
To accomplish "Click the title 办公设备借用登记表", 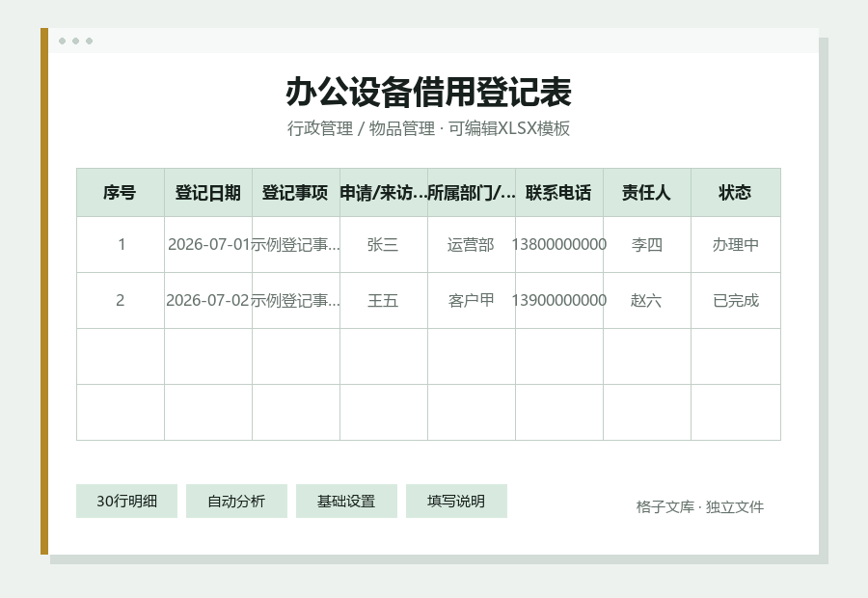I will 428,92.
